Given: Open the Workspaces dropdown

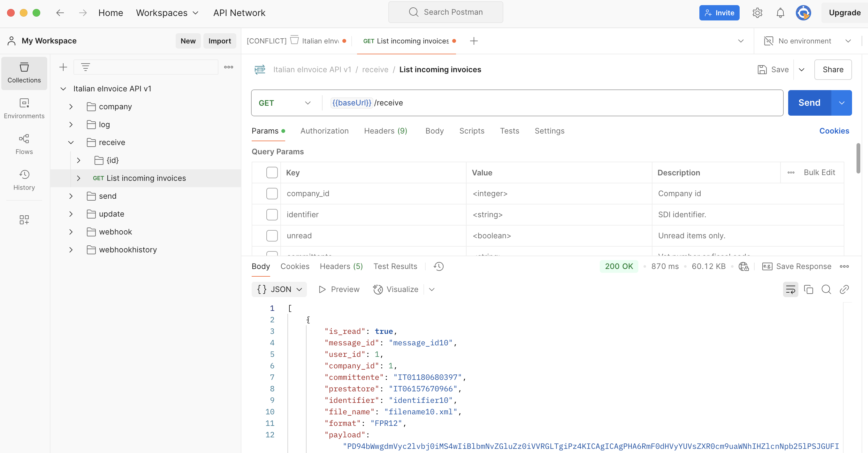Looking at the screenshot, I should tap(167, 13).
